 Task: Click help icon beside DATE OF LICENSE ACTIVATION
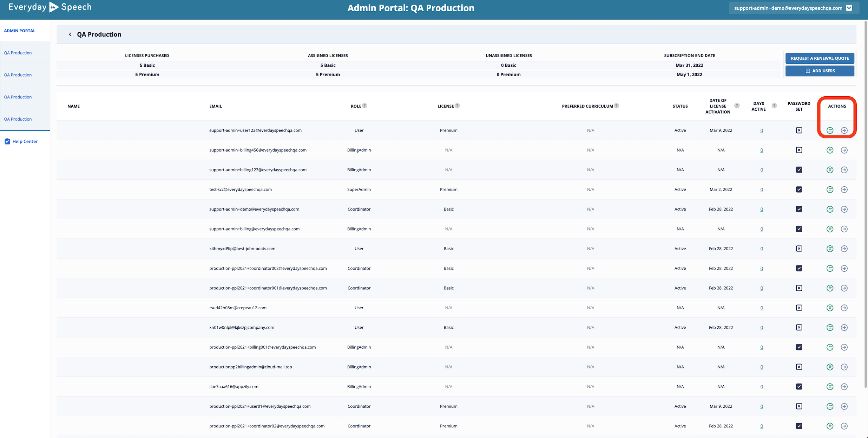coord(737,105)
